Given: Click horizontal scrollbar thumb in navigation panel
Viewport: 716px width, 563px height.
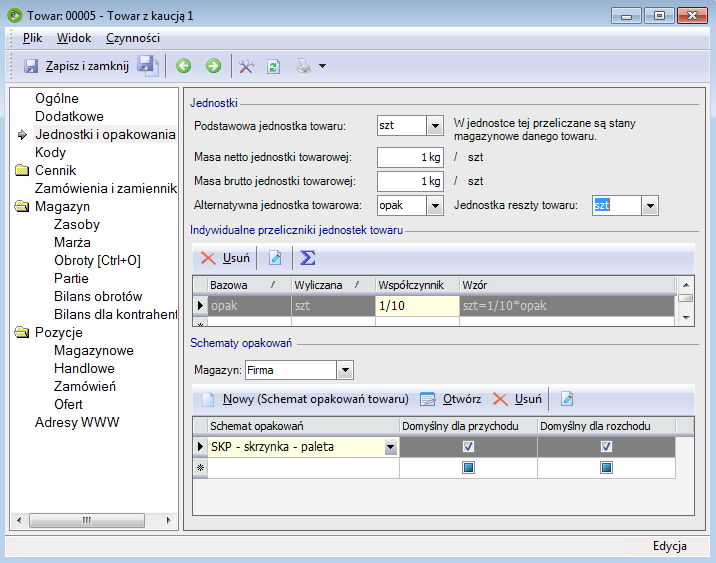Looking at the screenshot, I should 87,520.
